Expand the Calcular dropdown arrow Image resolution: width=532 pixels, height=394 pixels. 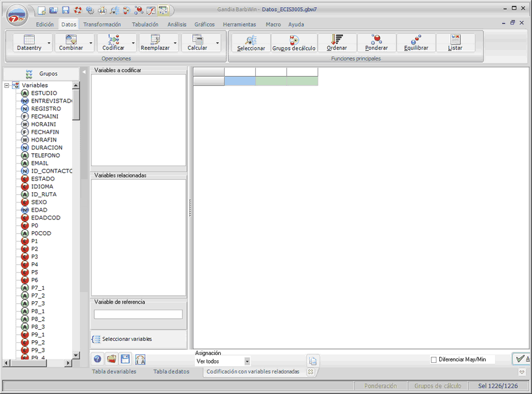click(217, 43)
